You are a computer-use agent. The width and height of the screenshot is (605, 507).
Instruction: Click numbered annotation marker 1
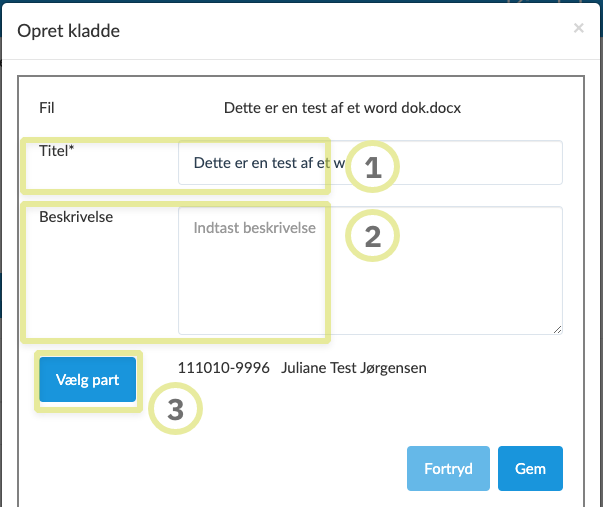pos(373,168)
